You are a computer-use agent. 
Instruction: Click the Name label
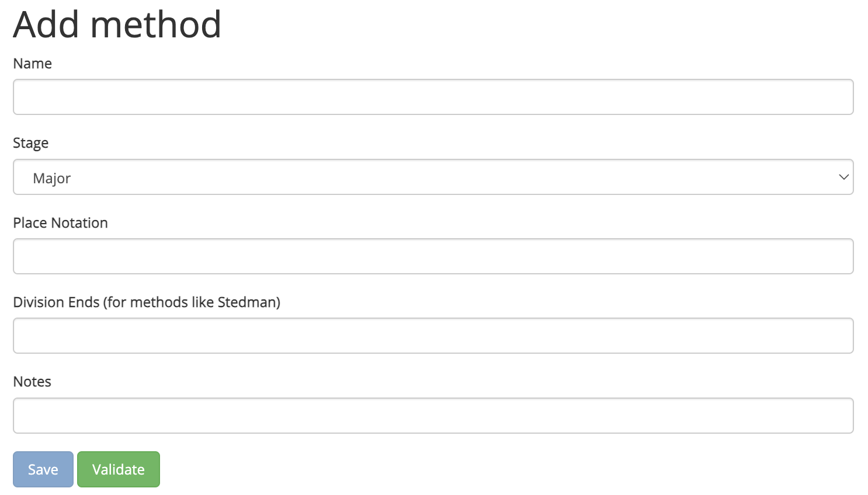pos(32,64)
